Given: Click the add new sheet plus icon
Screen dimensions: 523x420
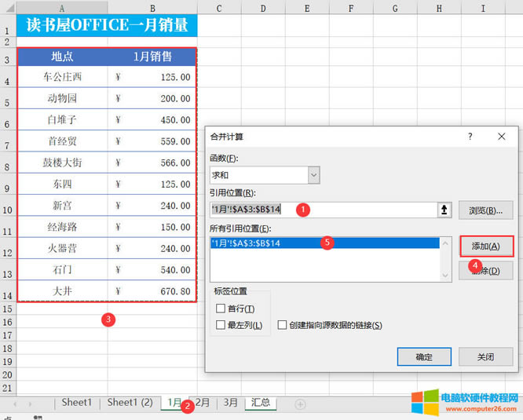Looking at the screenshot, I should tap(300, 403).
